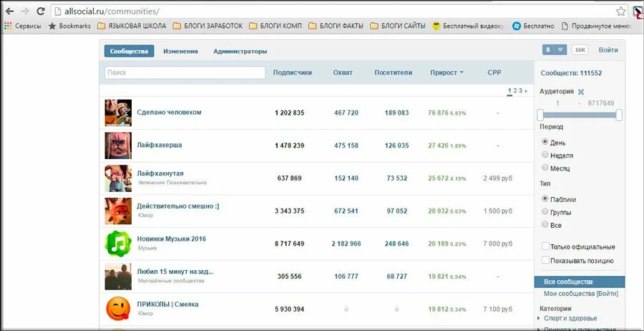The width and height of the screenshot is (644, 331).
Task: Go to results page 3
Action: [x=520, y=90]
